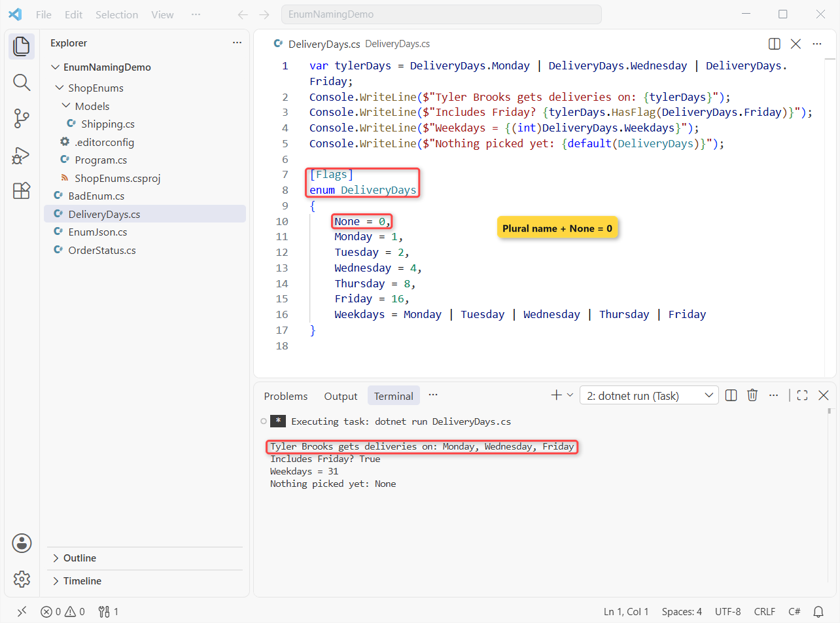The width and height of the screenshot is (840, 623).
Task: Collapse the EnumNamingDemo root folder
Action: pyautogui.click(x=145, y=67)
